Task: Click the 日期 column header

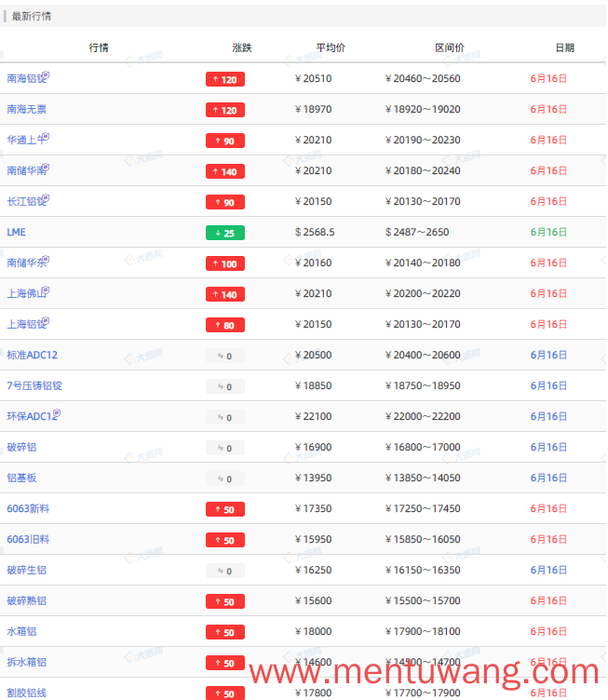Action: pos(564,47)
